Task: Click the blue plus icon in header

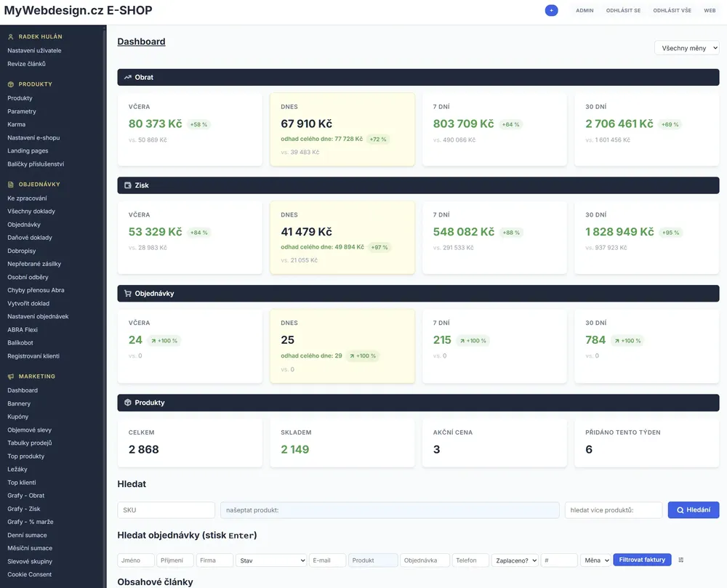Action: (551, 10)
